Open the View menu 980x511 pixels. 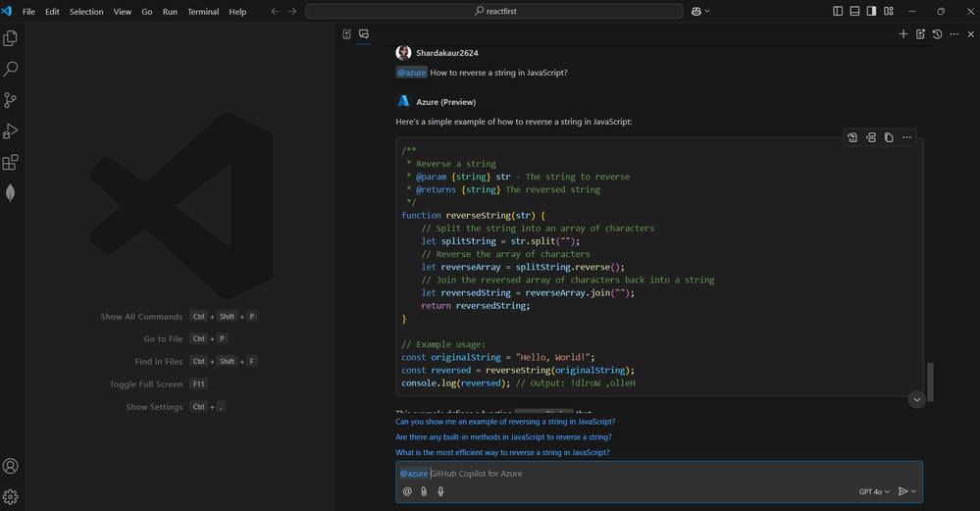click(123, 11)
